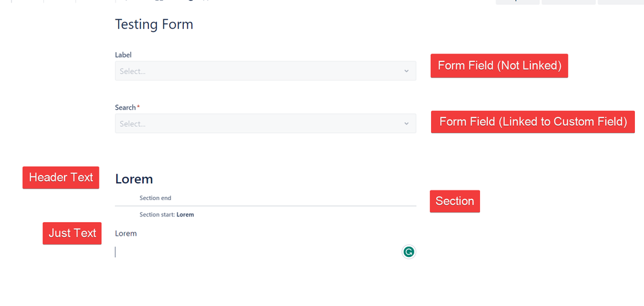Click the 'Label' field caption
The width and height of the screenshot is (644, 306).
coord(123,55)
